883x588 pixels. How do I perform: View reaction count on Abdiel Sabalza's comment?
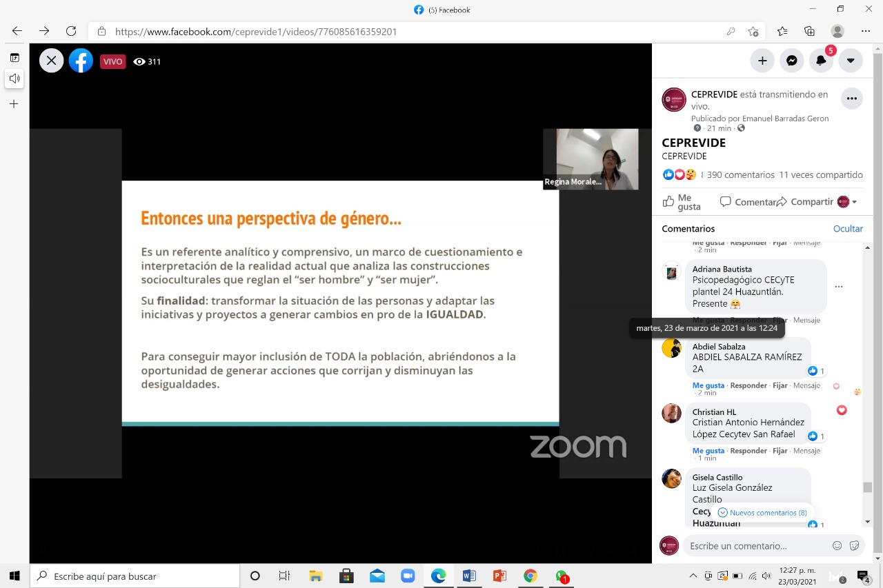(x=817, y=371)
